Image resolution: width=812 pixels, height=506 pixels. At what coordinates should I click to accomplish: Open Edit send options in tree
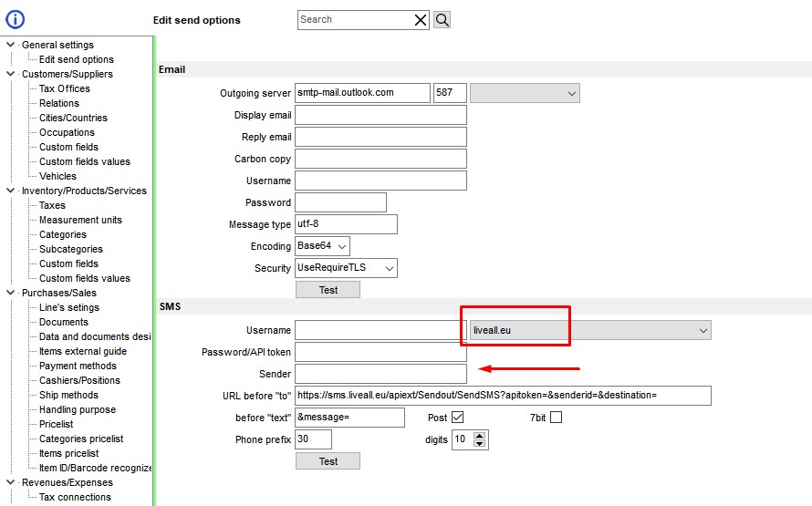coord(76,59)
